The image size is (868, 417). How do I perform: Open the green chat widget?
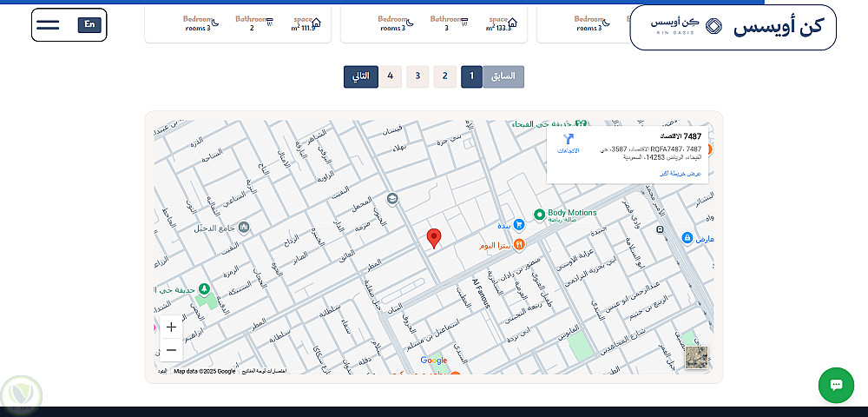tap(836, 386)
